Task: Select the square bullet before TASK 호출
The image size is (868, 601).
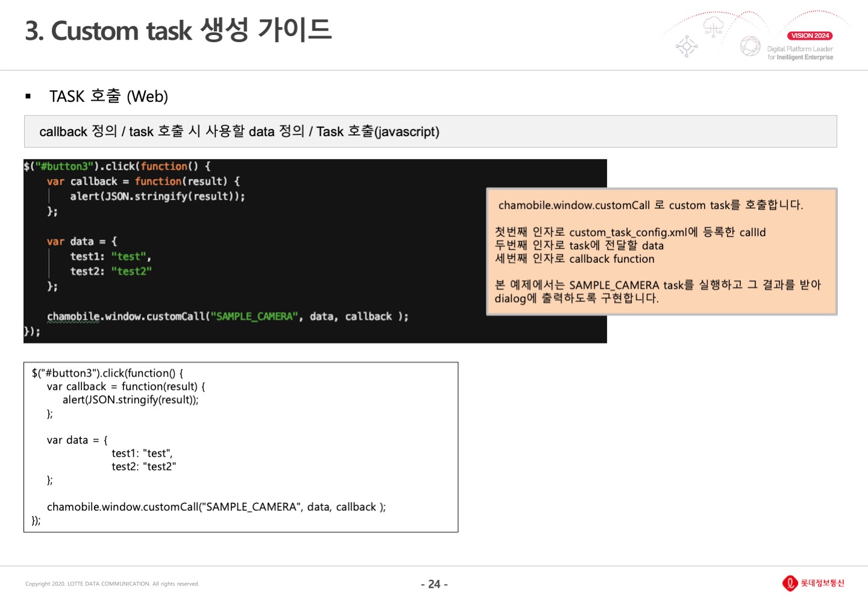Action: point(28,96)
